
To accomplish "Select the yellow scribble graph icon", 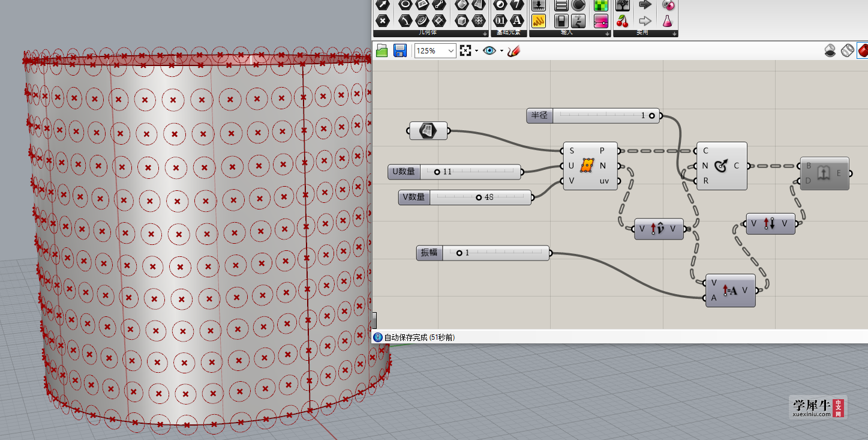I will click(x=539, y=21).
